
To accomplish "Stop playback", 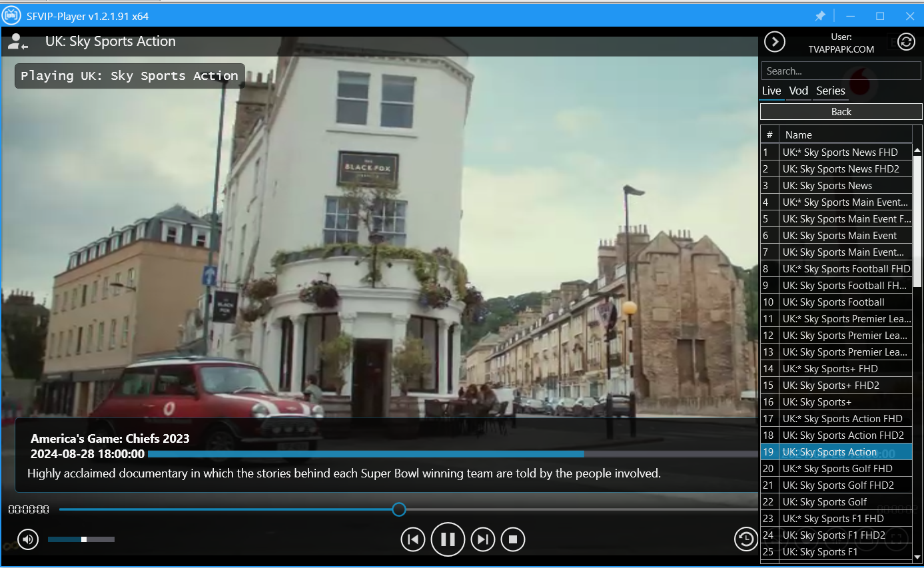I will 513,539.
